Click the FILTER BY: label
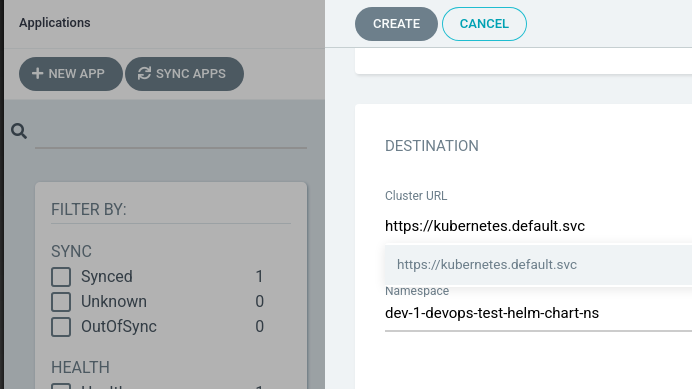This screenshot has width=692, height=389. [x=89, y=209]
